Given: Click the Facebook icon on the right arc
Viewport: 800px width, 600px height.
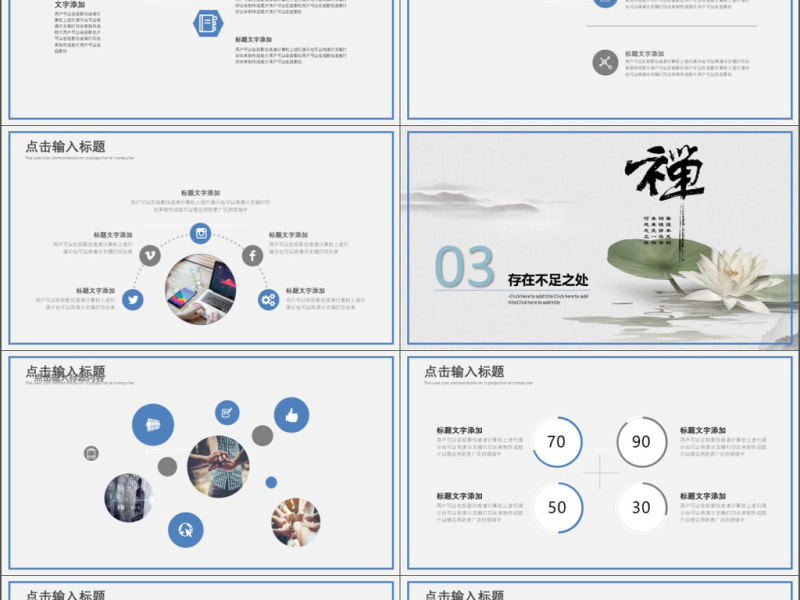Looking at the screenshot, I should pyautogui.click(x=252, y=256).
